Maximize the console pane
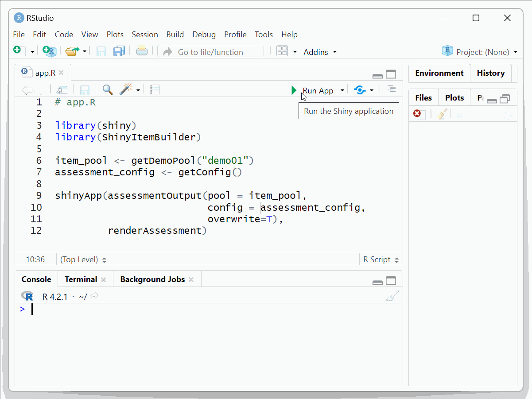Viewport: 532px width, 399px height. 391,281
